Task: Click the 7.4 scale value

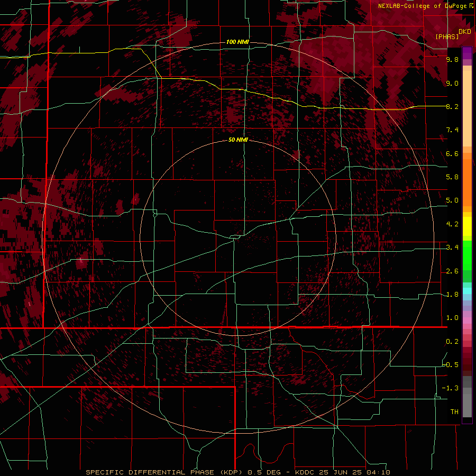Action: (452, 130)
